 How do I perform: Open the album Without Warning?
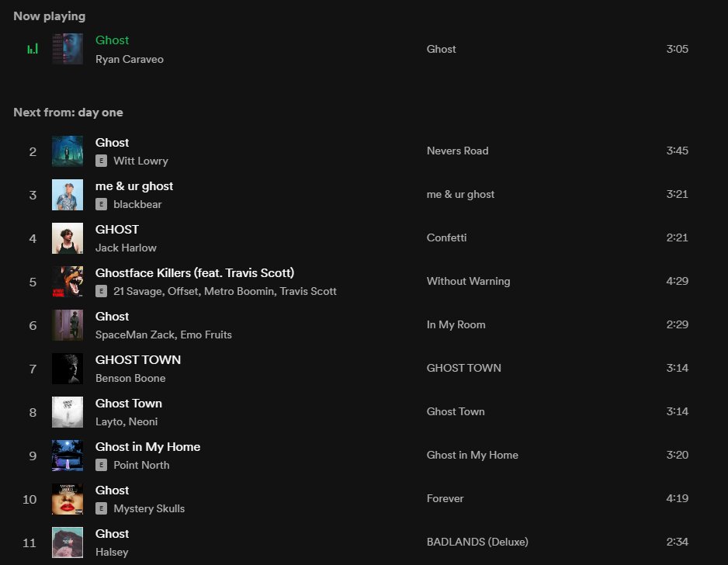[x=468, y=282]
